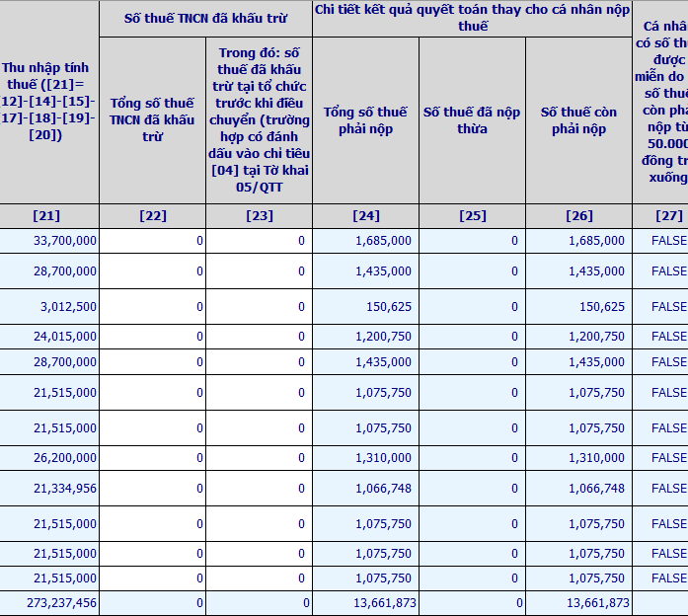
Task: Click the column index header [25]
Action: 472,216
